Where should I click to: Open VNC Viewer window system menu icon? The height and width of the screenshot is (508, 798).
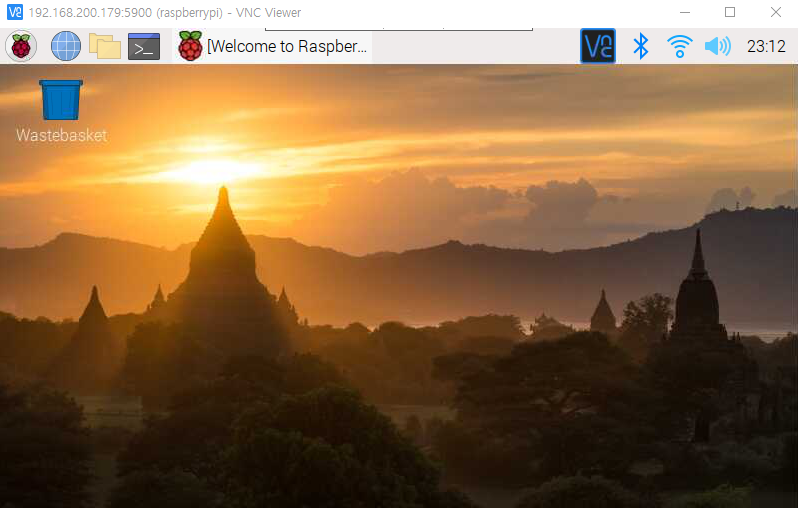15,12
